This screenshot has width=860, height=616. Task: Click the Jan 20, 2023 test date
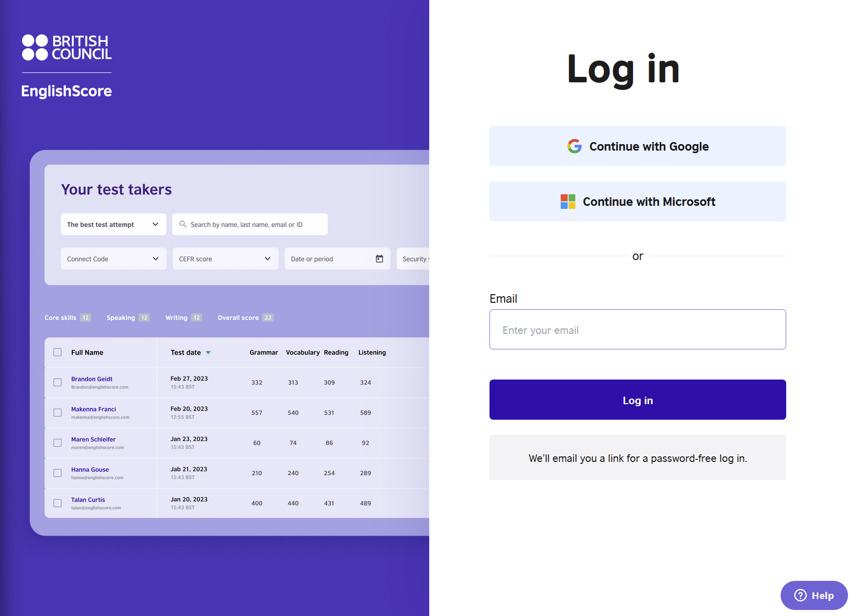(x=189, y=499)
